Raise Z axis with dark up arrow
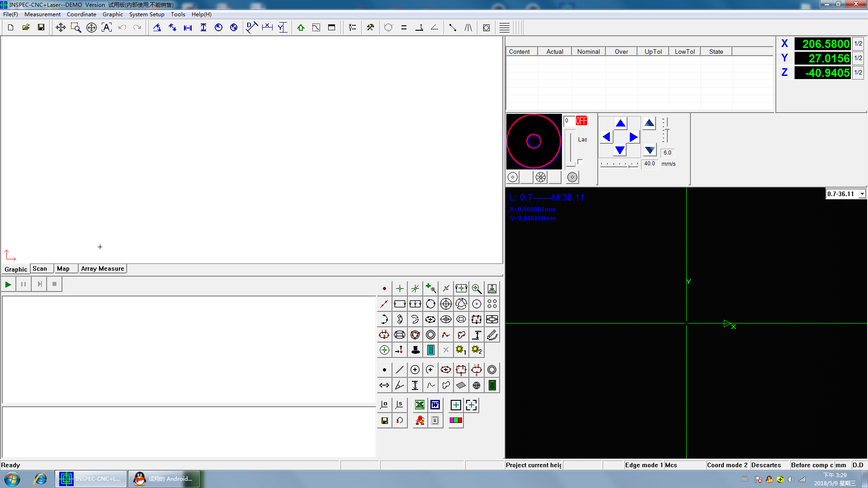The height and width of the screenshot is (488, 868). tap(650, 123)
